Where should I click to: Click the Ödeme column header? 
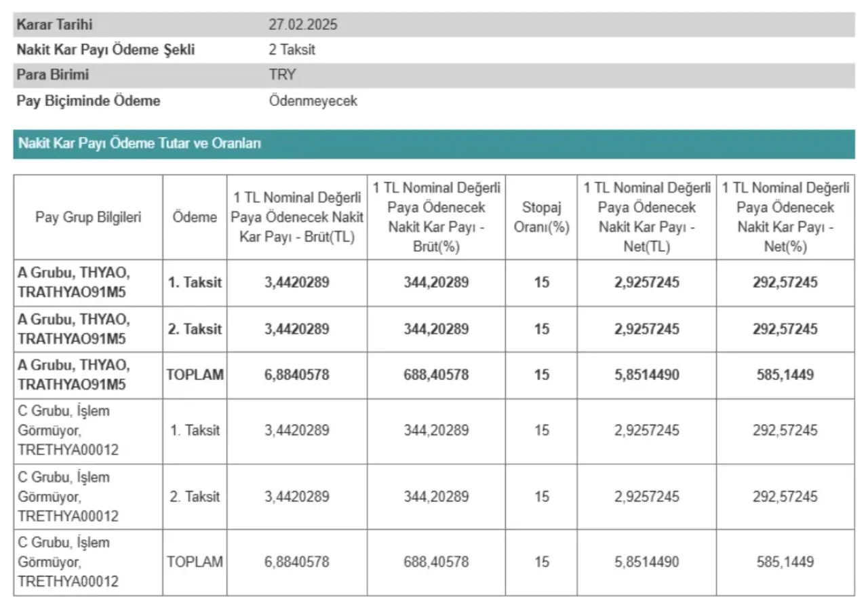coord(195,217)
